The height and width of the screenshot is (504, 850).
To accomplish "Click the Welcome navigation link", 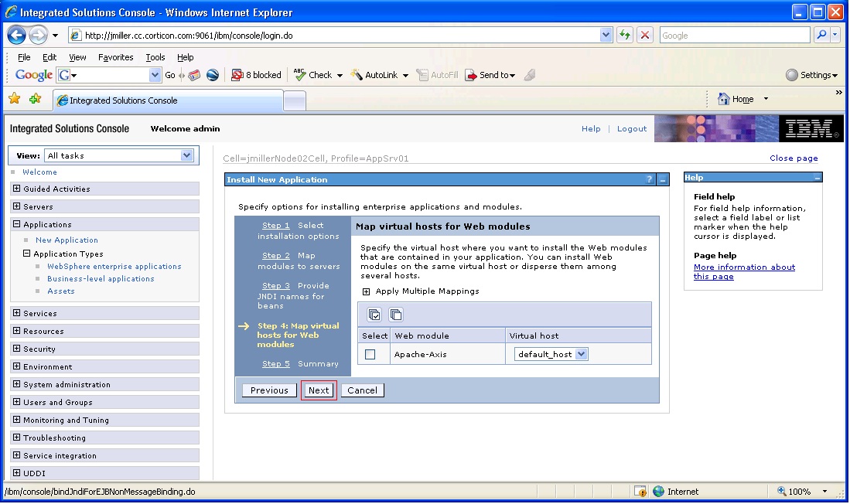I will (x=39, y=172).
